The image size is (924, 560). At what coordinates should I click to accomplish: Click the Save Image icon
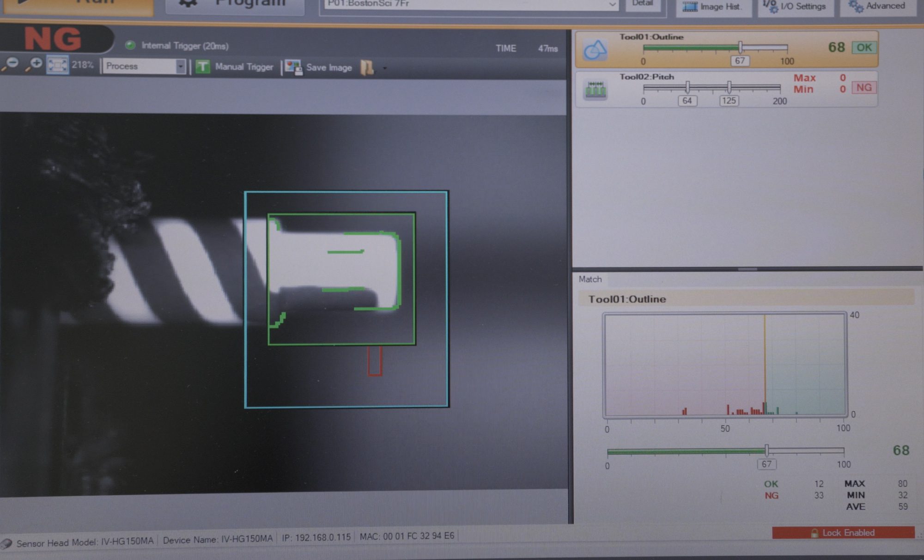click(293, 67)
